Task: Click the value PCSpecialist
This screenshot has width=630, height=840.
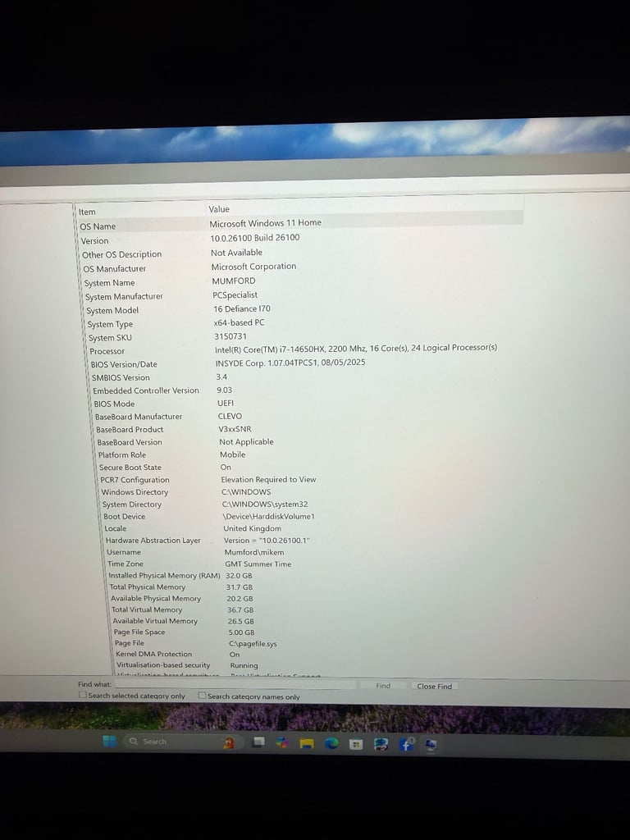Action: click(235, 295)
